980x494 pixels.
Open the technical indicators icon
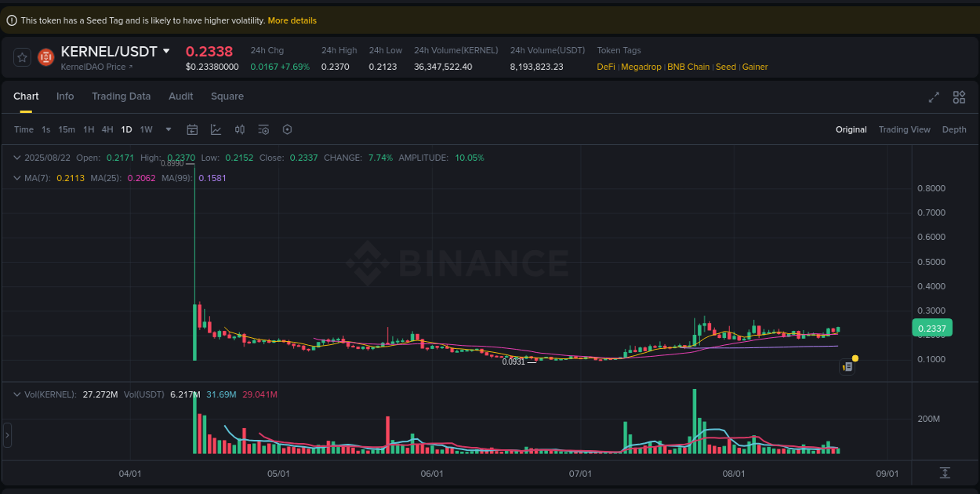point(216,129)
